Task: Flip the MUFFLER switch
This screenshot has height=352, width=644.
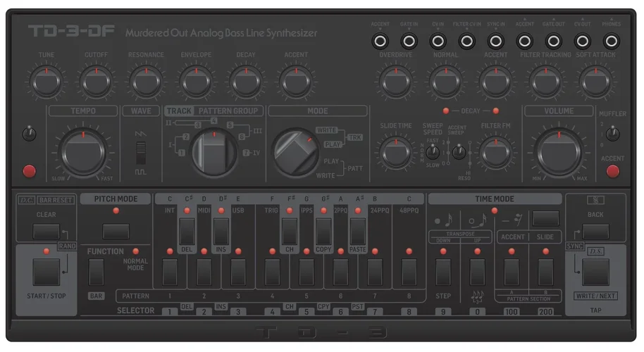Action: tap(612, 133)
